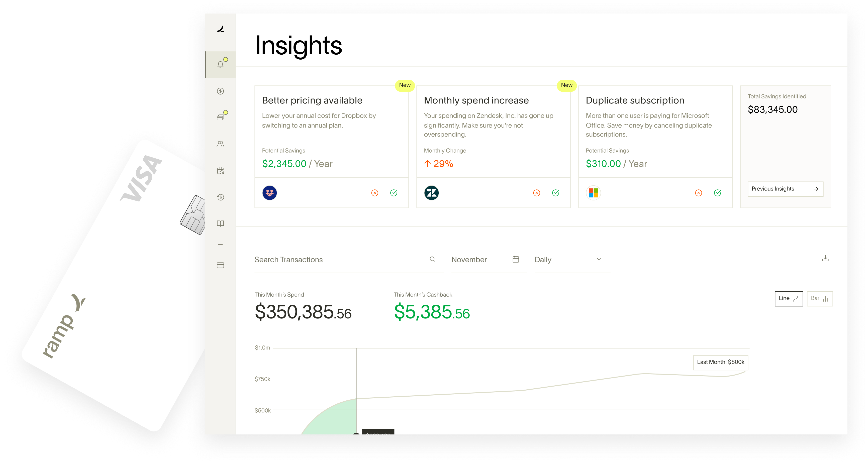
Task: Click the Duplicate subscription title
Action: (x=635, y=100)
